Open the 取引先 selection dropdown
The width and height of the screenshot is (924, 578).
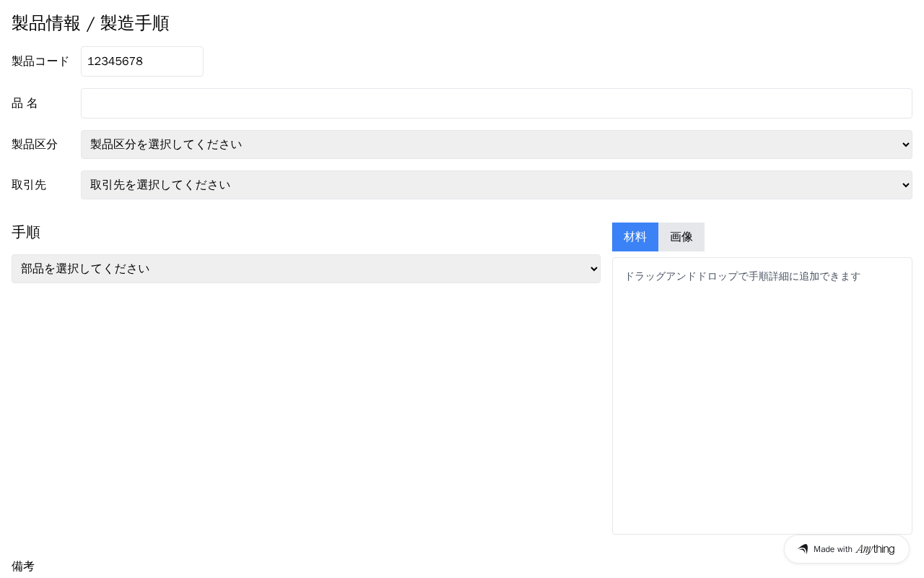(497, 185)
